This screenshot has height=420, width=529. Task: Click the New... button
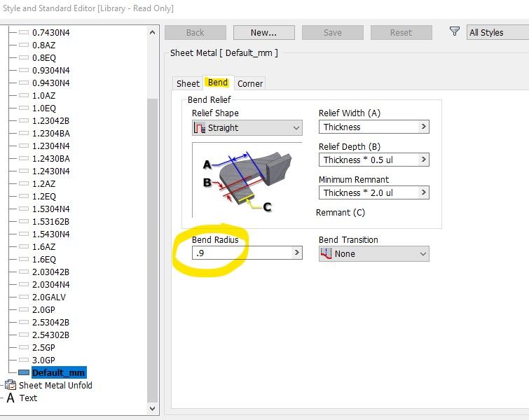pos(264,33)
